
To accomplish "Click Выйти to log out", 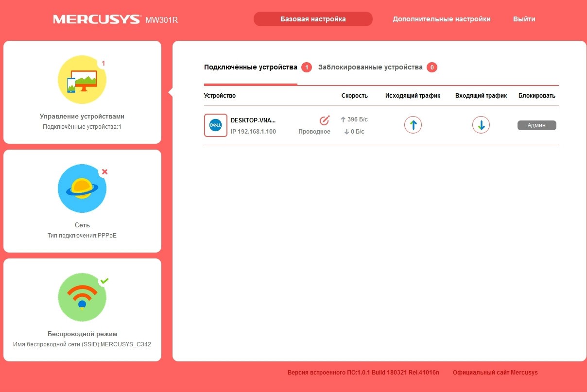I will point(524,19).
